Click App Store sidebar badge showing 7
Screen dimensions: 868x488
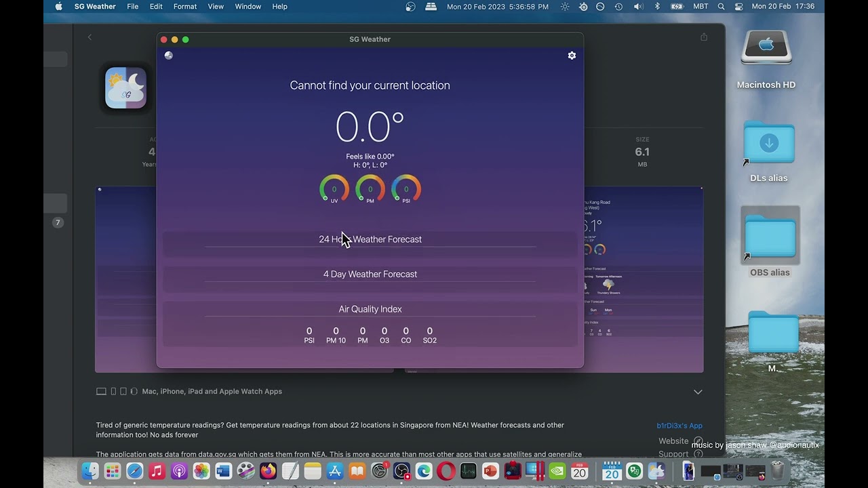pos(58,222)
